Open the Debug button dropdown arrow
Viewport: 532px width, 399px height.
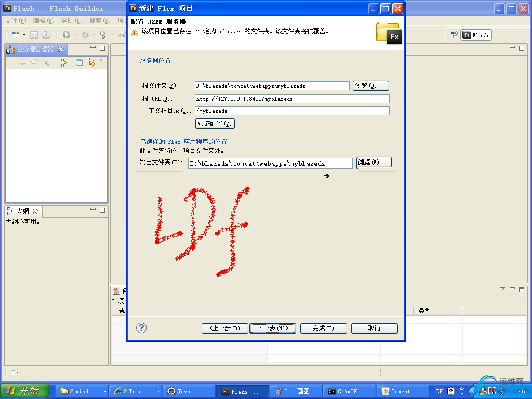pos(94,35)
